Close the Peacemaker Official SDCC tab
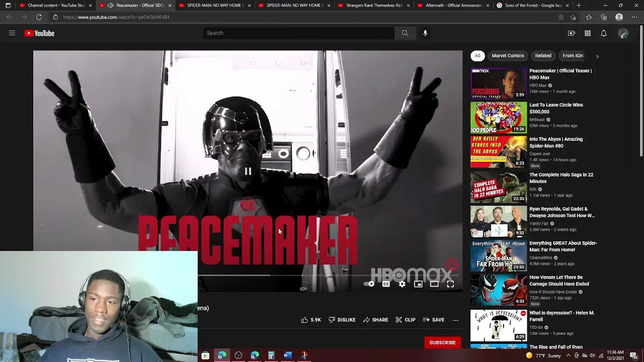644x362 pixels. point(170,6)
